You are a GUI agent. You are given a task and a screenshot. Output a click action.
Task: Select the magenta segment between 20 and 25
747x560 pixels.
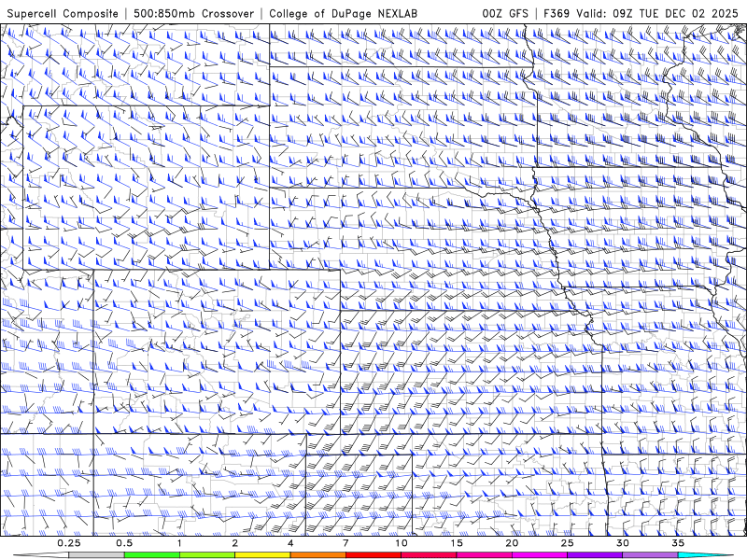pyautogui.click(x=540, y=555)
